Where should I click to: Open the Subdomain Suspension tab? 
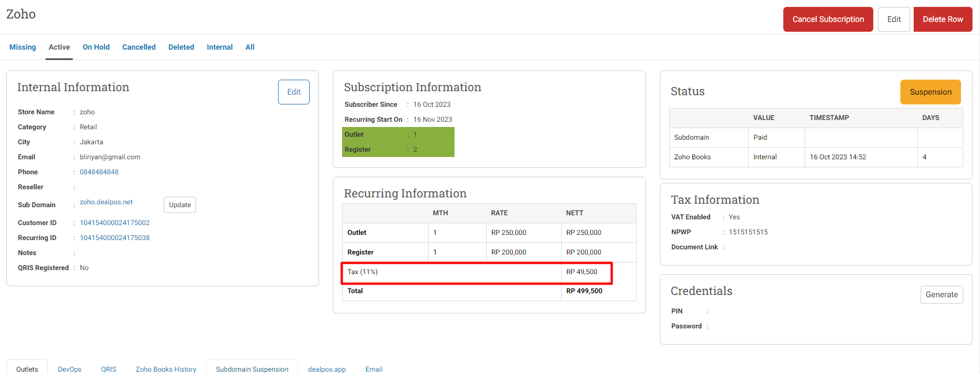coord(252,369)
